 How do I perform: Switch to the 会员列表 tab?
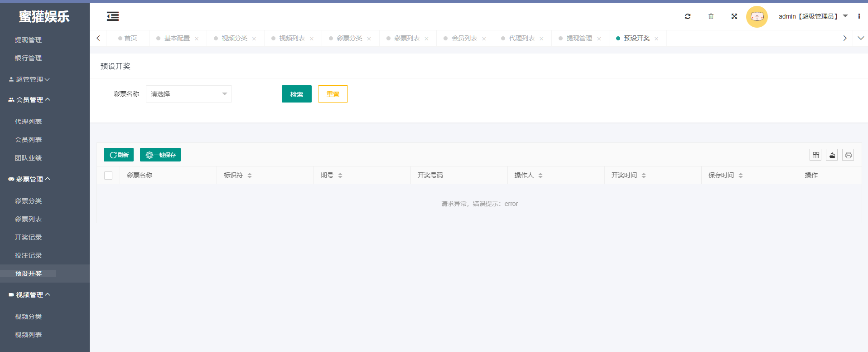coord(464,39)
